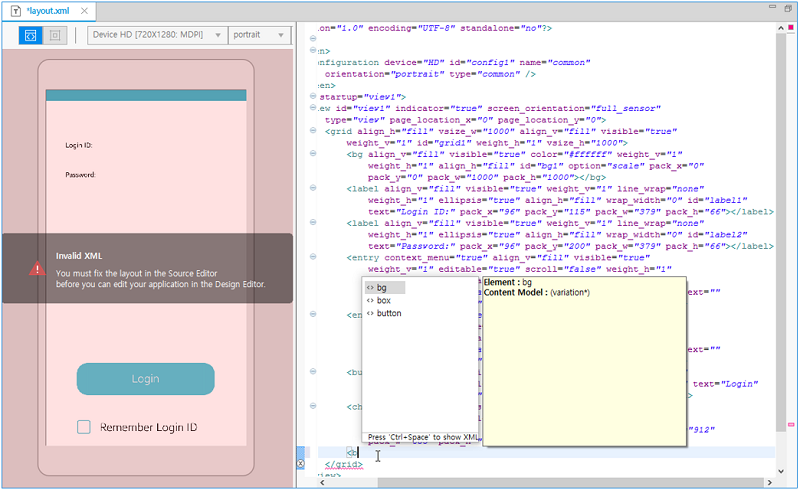Screen dimensions: 800x490
Task: Toggle the Remember Login ID checkbox
Action: pos(84,427)
